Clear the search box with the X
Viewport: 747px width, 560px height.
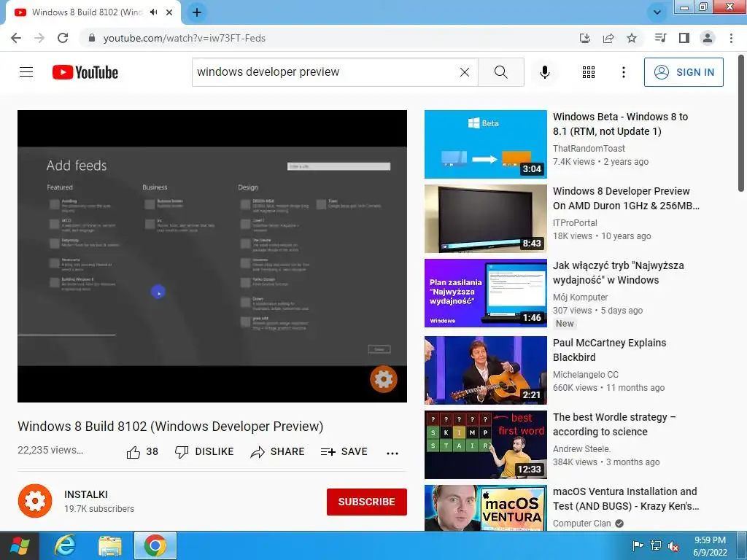point(465,72)
